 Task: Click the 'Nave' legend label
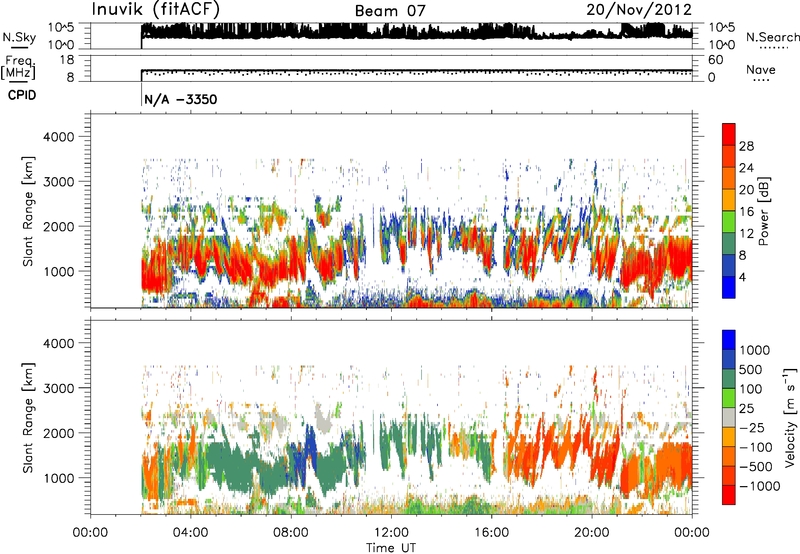761,69
